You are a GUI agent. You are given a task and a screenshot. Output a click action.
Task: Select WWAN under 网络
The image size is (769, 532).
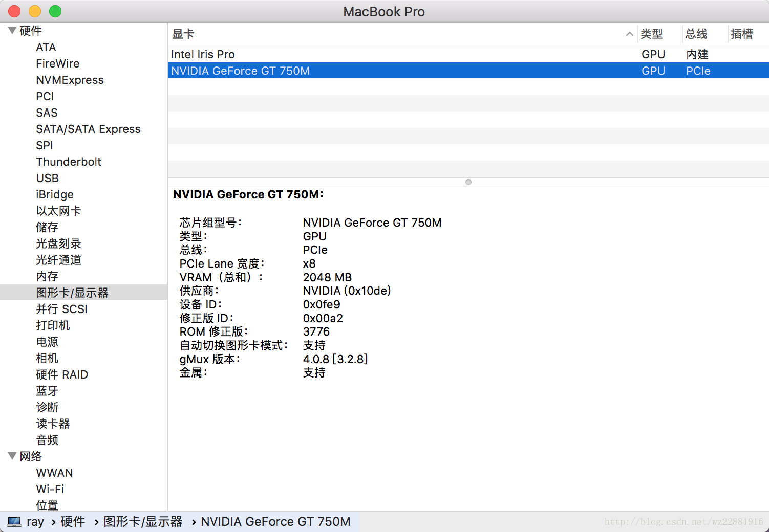coord(54,473)
